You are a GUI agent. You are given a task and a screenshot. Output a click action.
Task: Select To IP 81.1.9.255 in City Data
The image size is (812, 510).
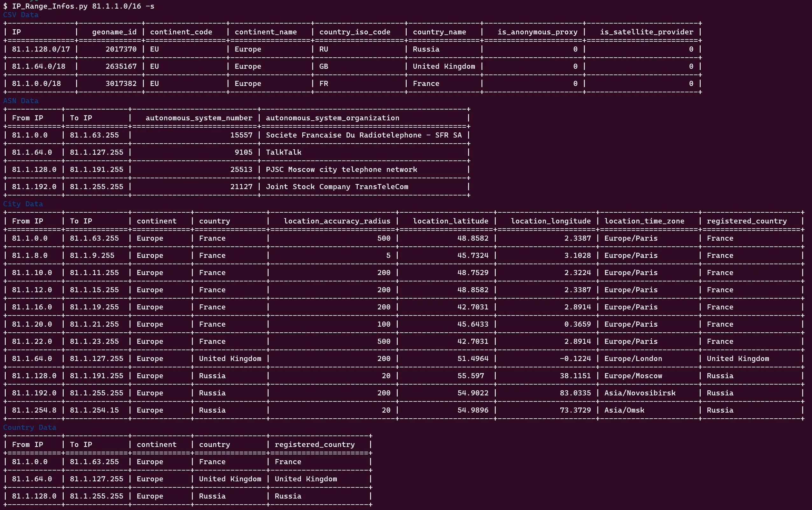[92, 256]
